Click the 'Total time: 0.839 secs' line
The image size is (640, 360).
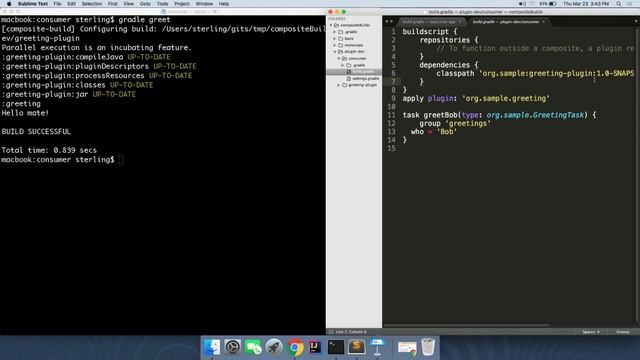pyautogui.click(x=49, y=150)
